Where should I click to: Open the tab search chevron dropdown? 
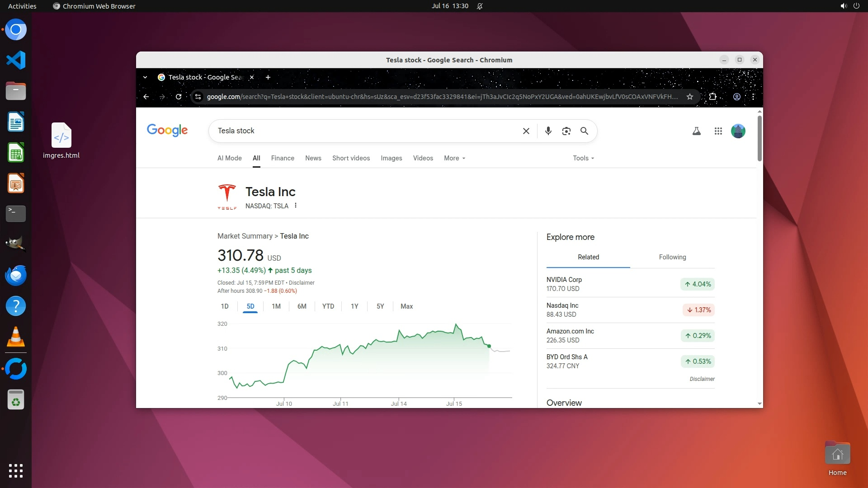pyautogui.click(x=145, y=77)
